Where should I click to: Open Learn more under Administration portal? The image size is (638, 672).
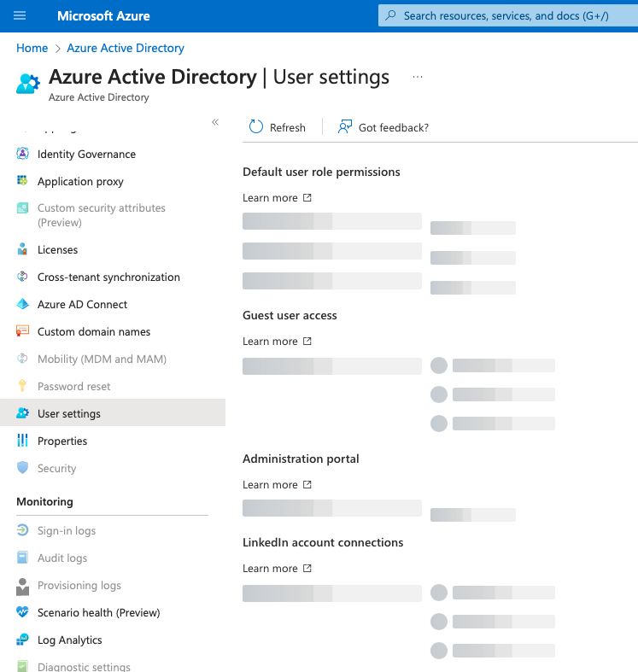(277, 484)
